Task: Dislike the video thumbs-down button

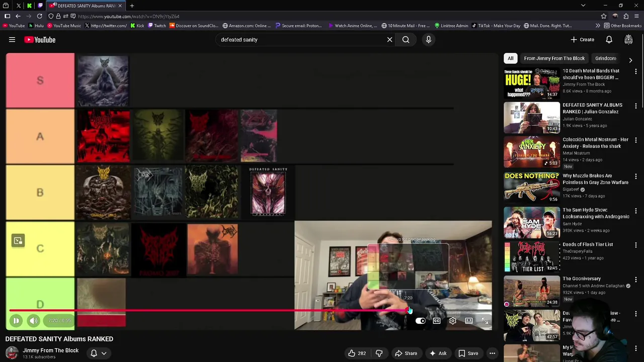Action: [379, 353]
